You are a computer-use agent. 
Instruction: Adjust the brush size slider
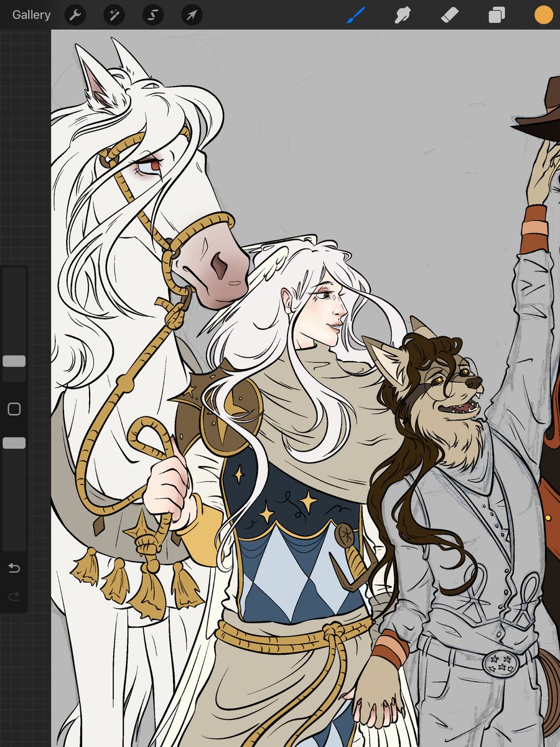click(14, 361)
